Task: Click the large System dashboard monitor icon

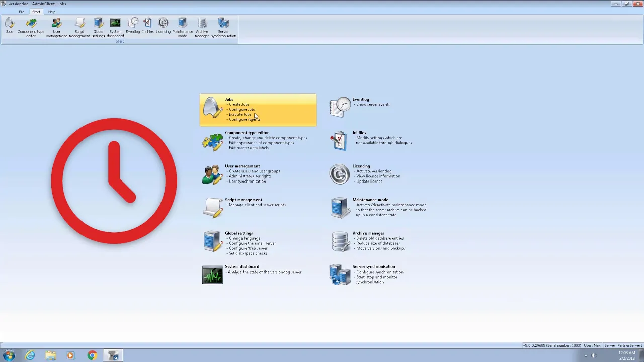Action: click(212, 275)
